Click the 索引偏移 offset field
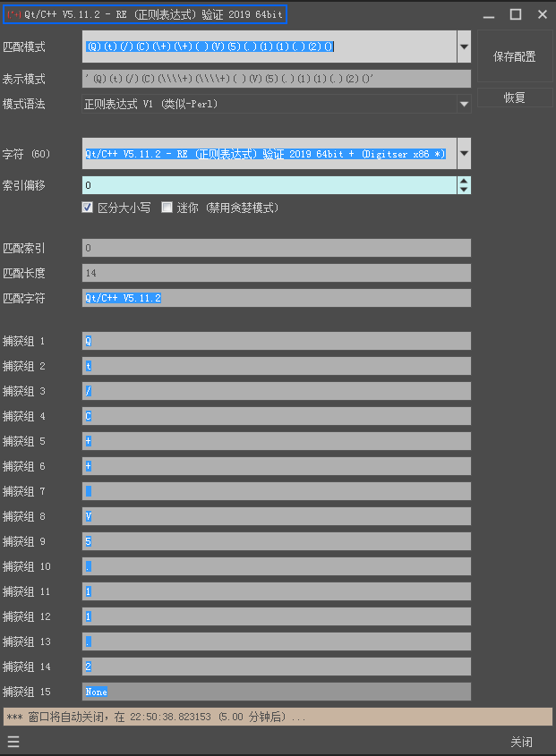556x756 pixels. pyautogui.click(x=269, y=185)
